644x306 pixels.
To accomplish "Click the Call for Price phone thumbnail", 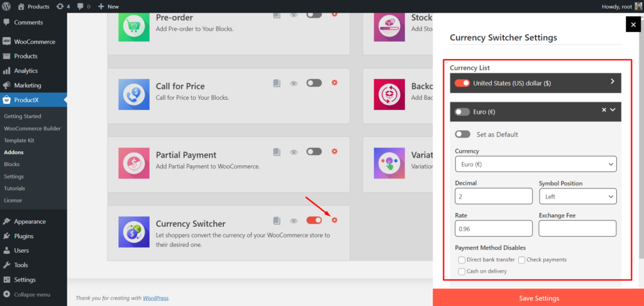I will point(134,94).
